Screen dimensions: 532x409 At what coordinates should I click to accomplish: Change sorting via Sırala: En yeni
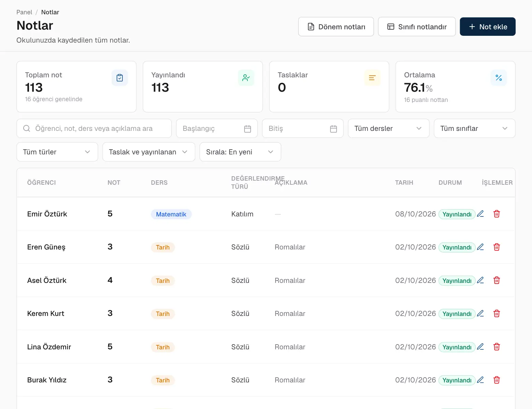point(240,152)
